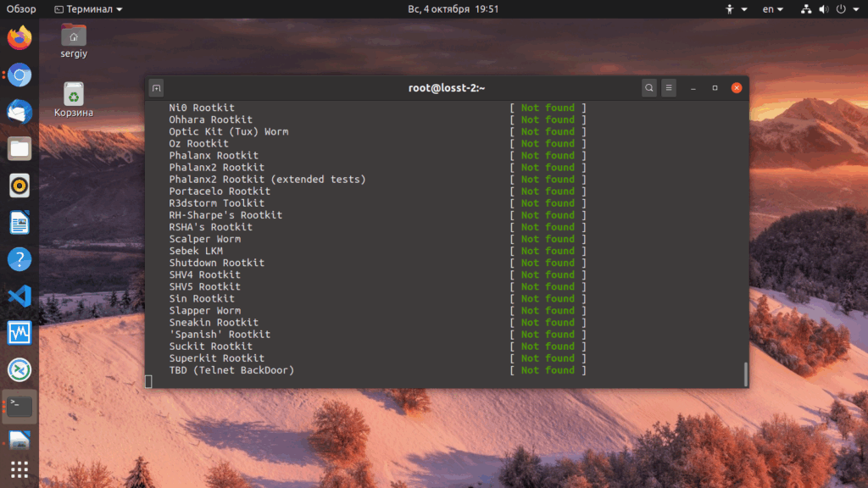Click Not found status beside TBD (Telnet BackDoor)
Image resolution: width=868 pixels, height=488 pixels.
coord(548,370)
